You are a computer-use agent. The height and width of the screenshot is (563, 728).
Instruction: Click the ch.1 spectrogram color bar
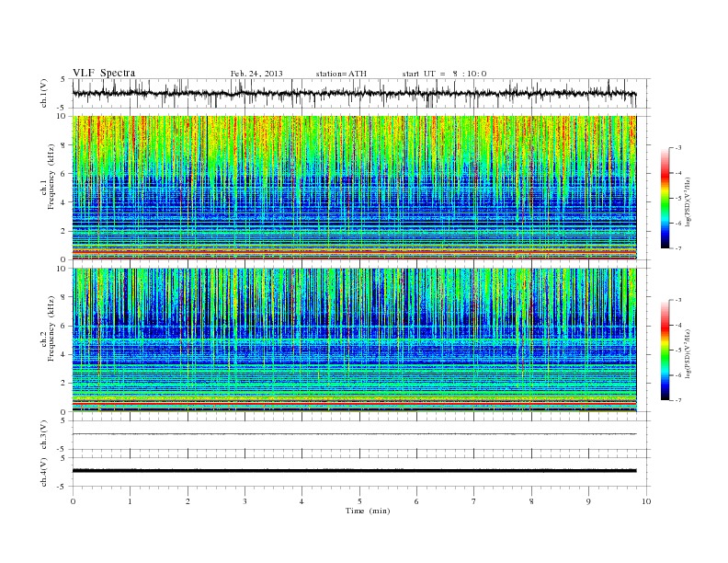665,199
